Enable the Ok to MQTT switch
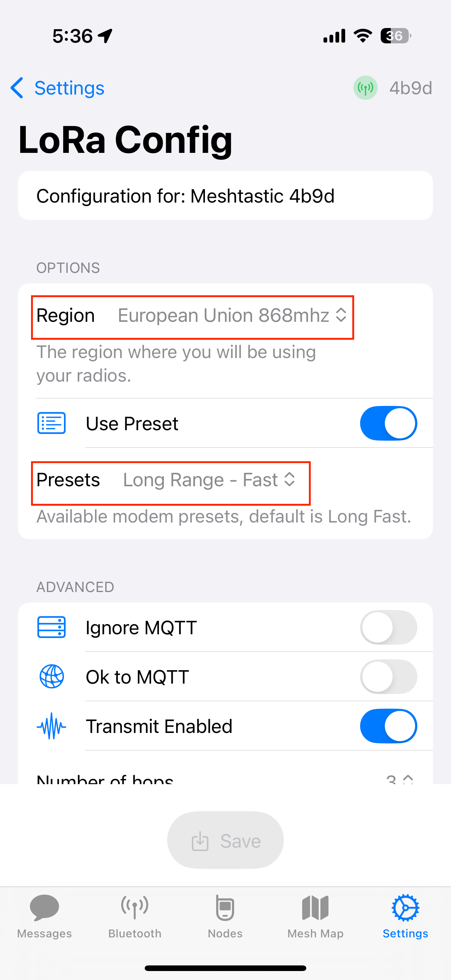The width and height of the screenshot is (451, 980). tap(388, 677)
